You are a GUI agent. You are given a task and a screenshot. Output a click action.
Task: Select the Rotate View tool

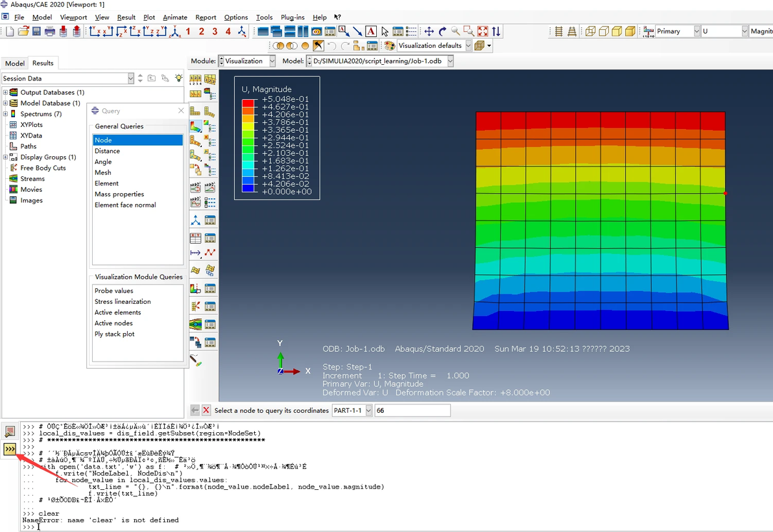click(442, 31)
